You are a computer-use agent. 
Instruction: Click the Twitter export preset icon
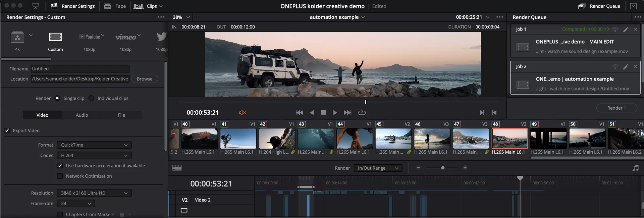[x=161, y=37]
